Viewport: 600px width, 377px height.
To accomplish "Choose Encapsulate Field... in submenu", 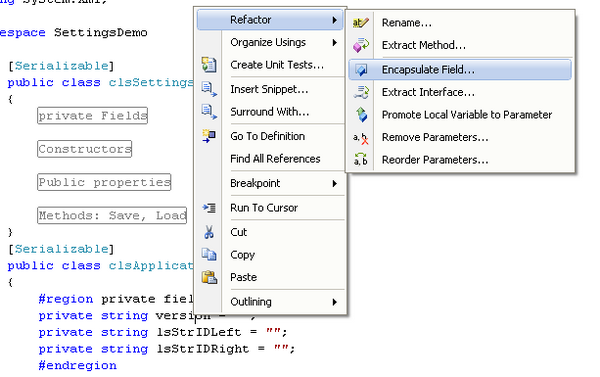I will tap(460, 70).
